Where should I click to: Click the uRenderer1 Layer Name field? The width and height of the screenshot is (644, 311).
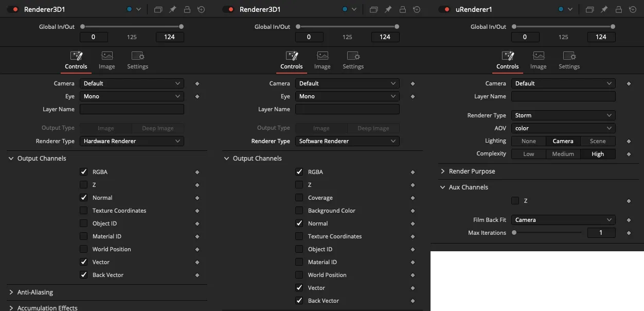click(563, 96)
